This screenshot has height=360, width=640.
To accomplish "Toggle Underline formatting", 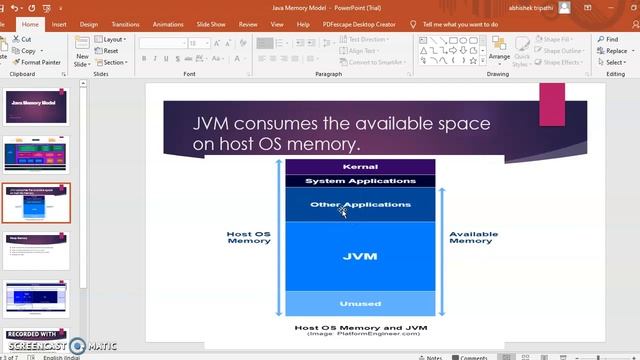I will point(166,59).
